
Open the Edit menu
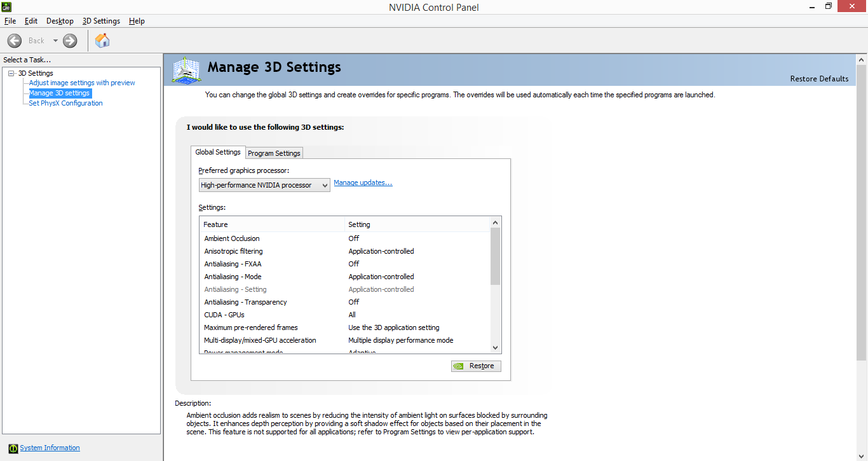[x=31, y=21]
